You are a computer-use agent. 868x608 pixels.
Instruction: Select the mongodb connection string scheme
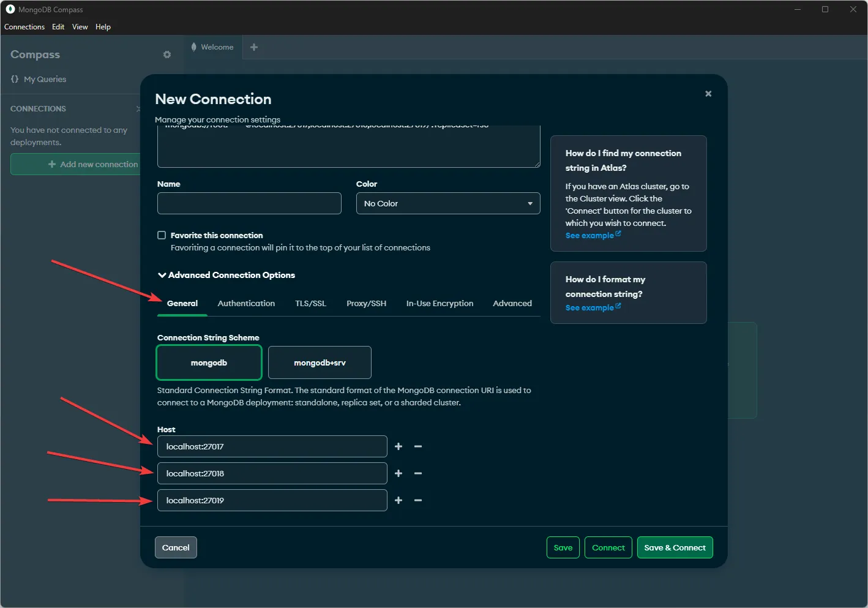click(x=209, y=362)
